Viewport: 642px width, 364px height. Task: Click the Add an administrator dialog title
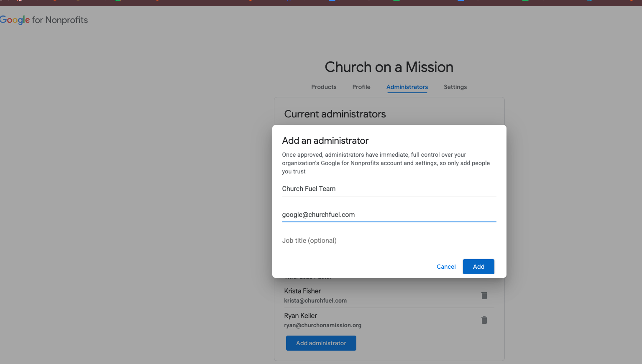coord(325,141)
